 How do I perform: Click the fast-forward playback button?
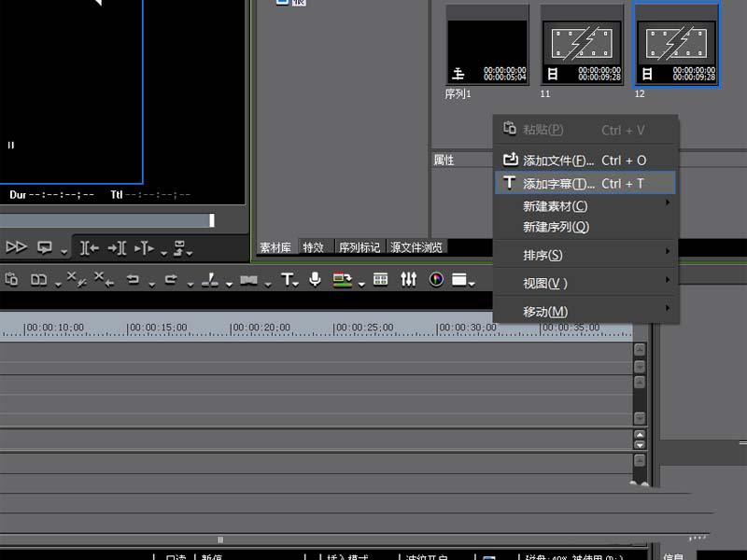coord(16,247)
